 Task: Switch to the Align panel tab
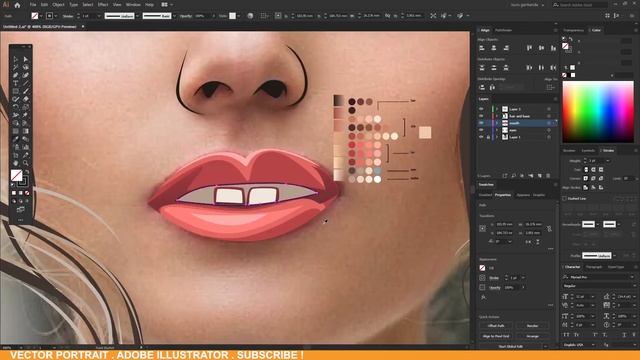pos(485,30)
